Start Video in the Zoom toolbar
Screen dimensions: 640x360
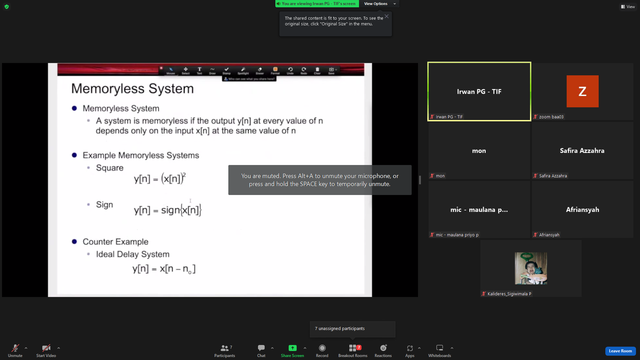click(46, 350)
